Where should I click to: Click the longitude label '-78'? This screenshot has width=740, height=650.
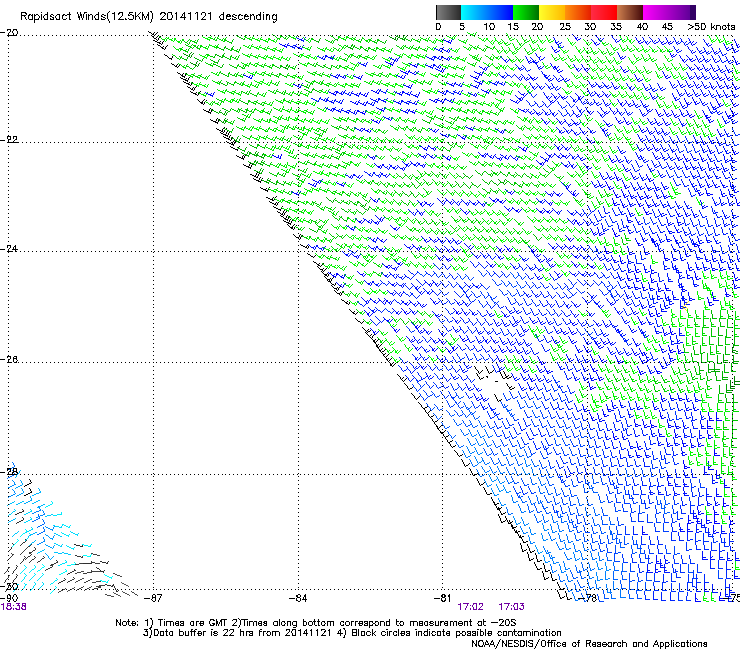coord(588,598)
